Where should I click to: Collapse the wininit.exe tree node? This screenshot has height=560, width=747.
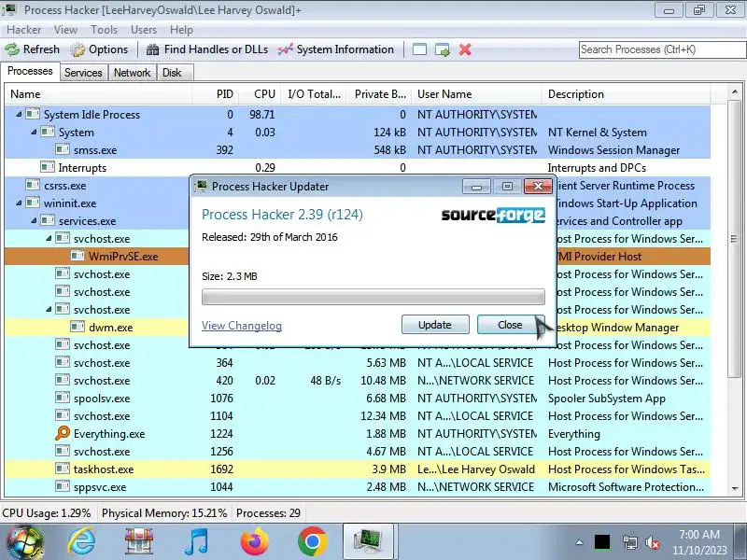click(x=19, y=203)
